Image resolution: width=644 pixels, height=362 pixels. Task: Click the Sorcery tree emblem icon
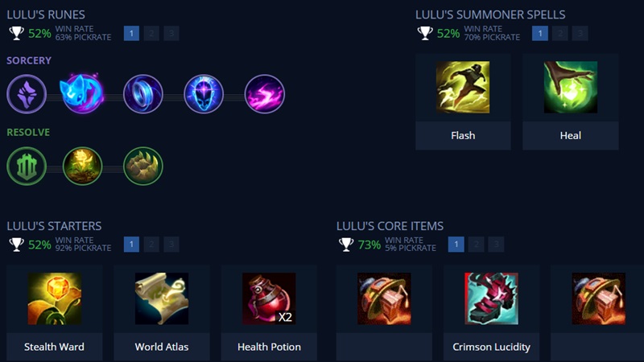(27, 94)
